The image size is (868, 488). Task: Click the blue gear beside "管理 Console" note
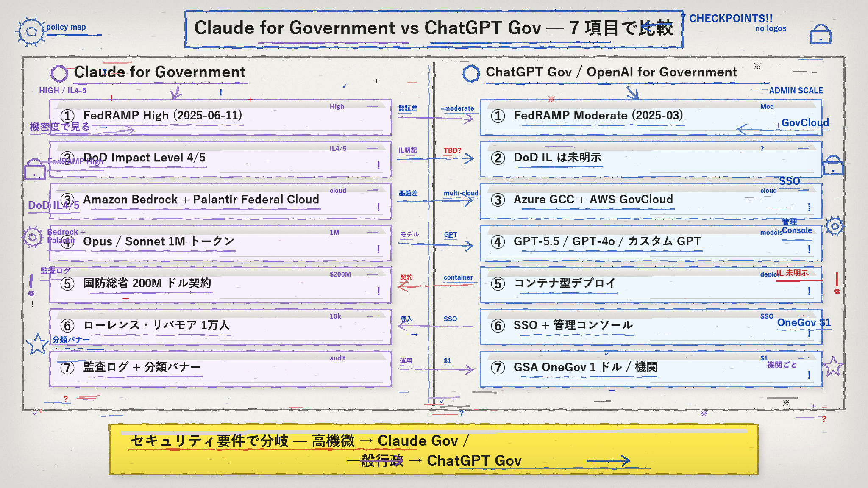(835, 226)
